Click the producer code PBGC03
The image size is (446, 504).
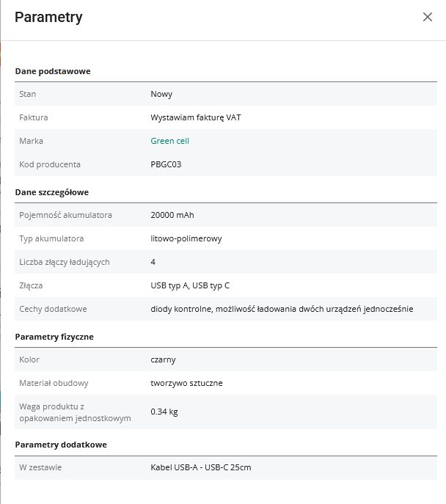click(165, 164)
